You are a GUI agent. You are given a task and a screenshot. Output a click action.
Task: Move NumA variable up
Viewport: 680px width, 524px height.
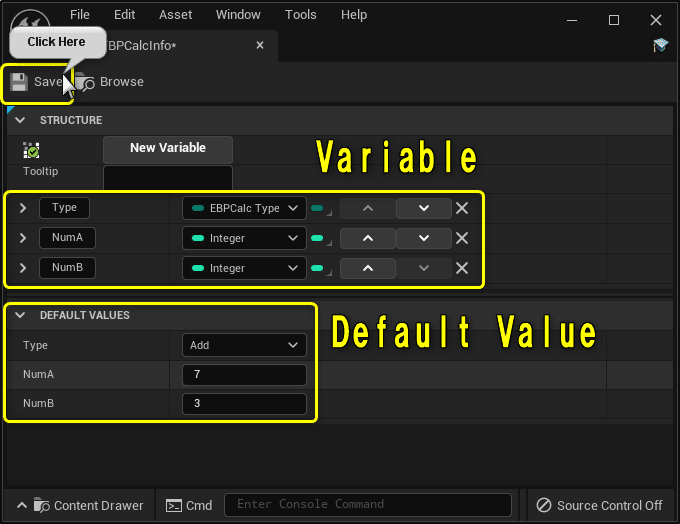click(x=368, y=238)
